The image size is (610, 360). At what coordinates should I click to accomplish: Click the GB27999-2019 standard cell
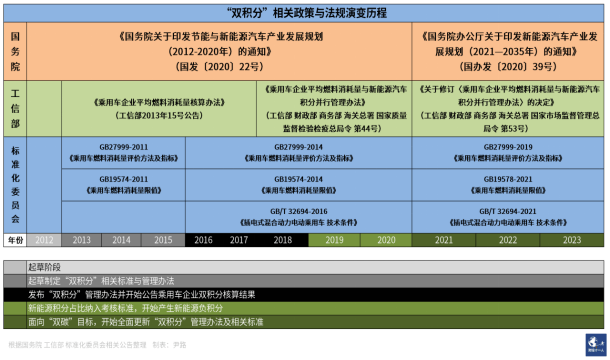coord(508,153)
